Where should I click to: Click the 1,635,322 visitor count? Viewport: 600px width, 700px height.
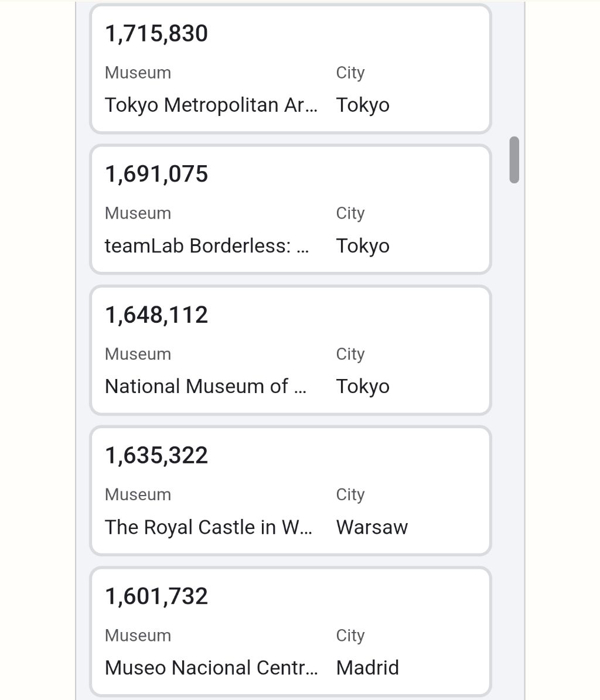coord(156,455)
